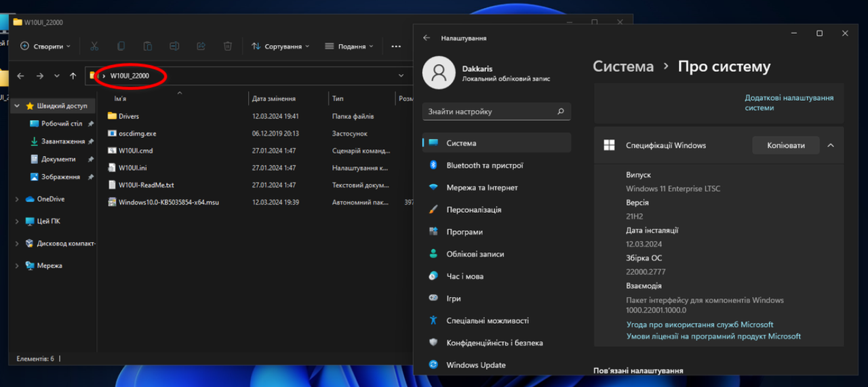
Task: Click the Windows logo icon in specifications
Action: tap(609, 145)
